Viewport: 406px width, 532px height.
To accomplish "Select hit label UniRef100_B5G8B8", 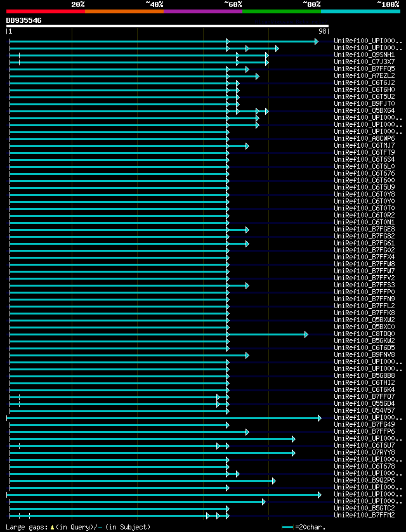I will click(x=364, y=376).
